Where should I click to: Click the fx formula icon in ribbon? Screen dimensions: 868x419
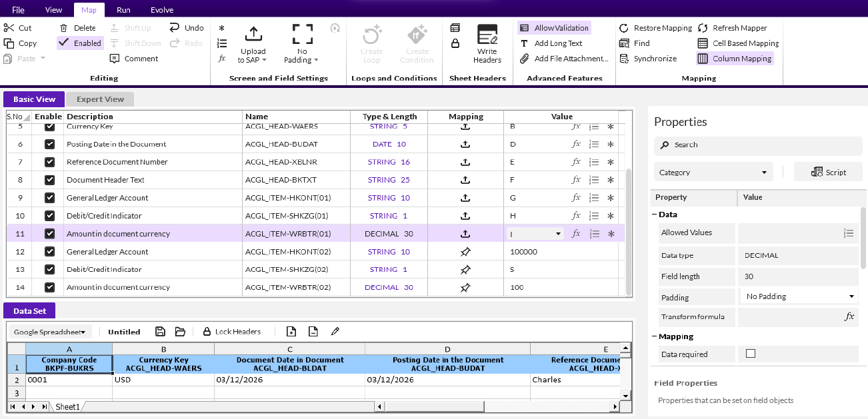point(222,59)
